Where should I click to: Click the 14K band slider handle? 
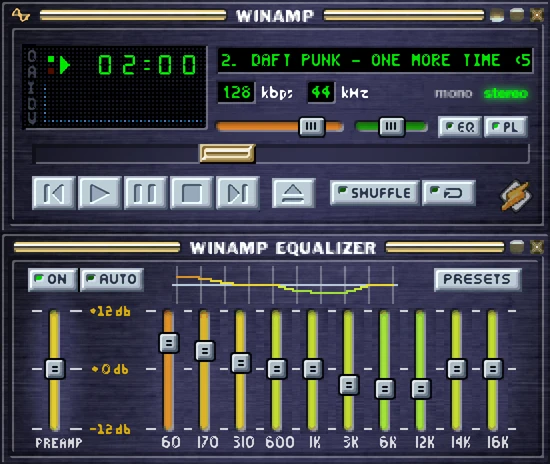(457, 369)
